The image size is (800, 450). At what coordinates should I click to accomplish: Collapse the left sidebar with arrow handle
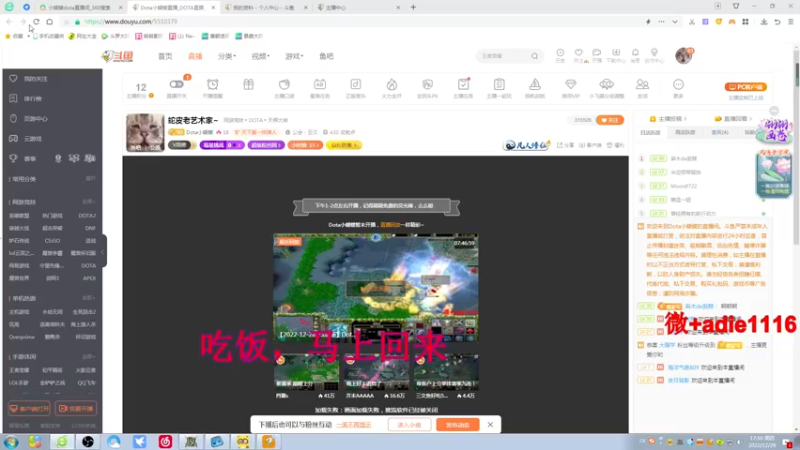point(103,252)
